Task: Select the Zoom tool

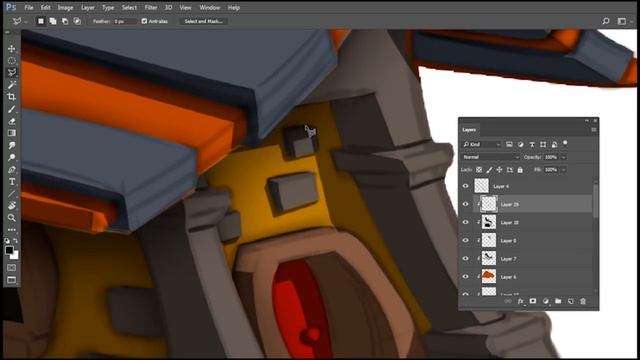Action: click(x=11, y=218)
